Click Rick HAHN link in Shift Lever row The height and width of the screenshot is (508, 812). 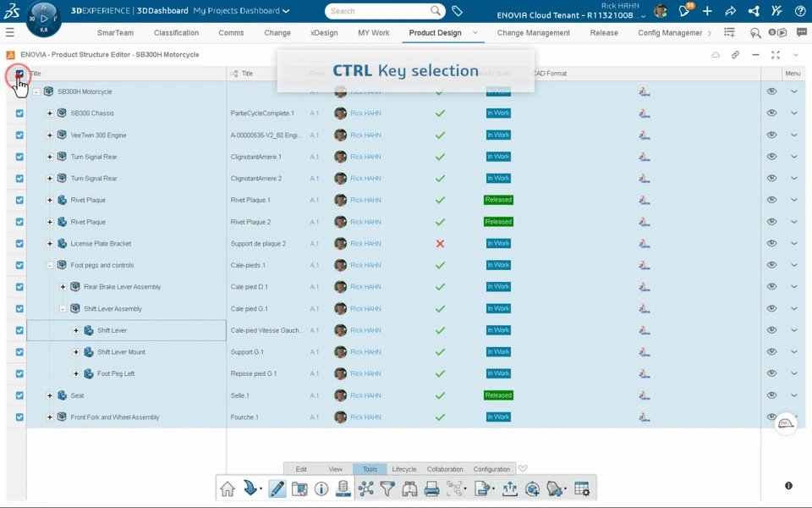(365, 330)
